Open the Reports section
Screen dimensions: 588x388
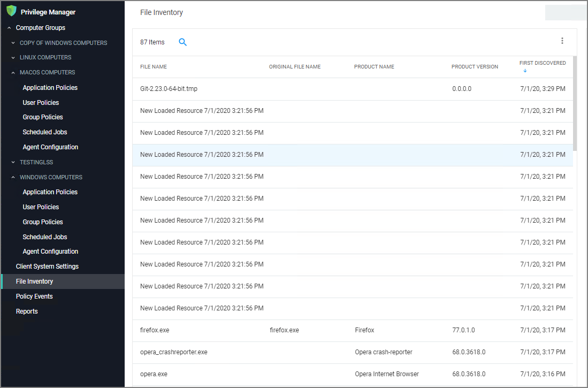coord(27,311)
